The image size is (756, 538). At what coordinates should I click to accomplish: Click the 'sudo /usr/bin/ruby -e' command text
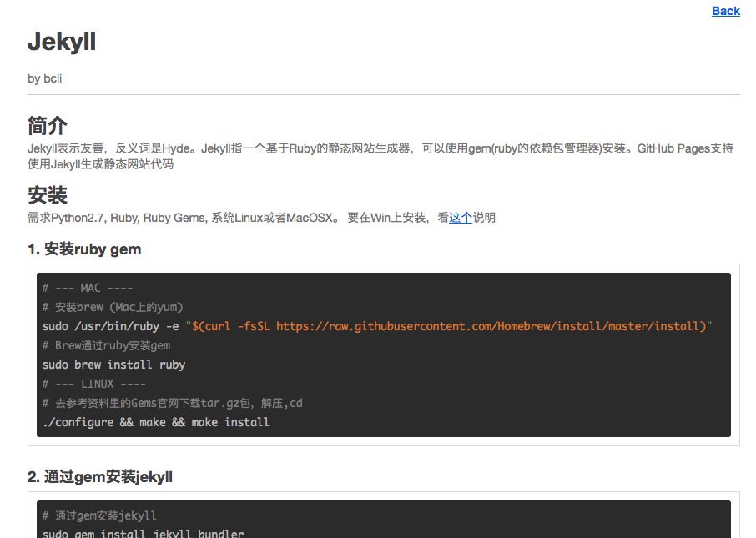click(110, 326)
